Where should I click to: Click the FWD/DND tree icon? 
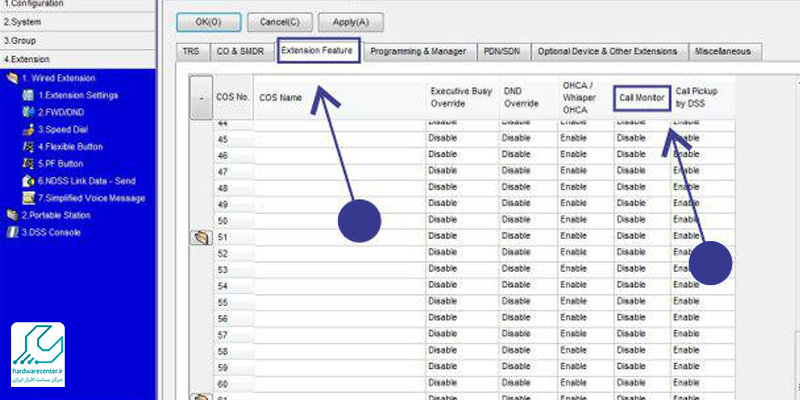pos(28,112)
